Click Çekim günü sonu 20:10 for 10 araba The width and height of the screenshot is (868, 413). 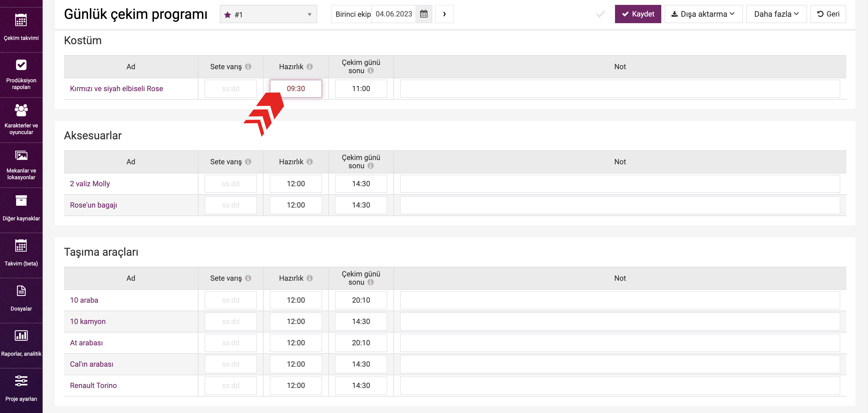coord(361,300)
